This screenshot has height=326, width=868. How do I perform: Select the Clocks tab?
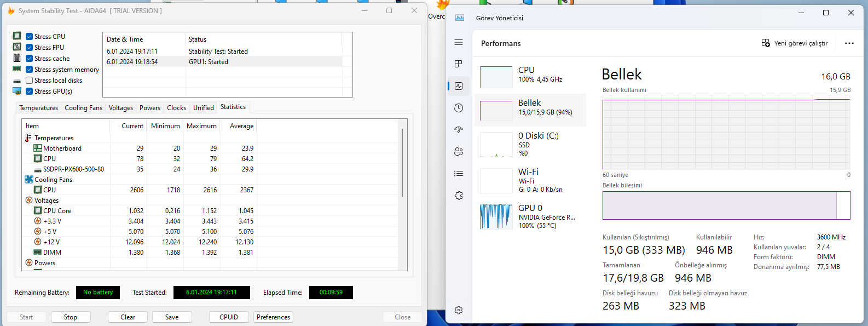176,108
